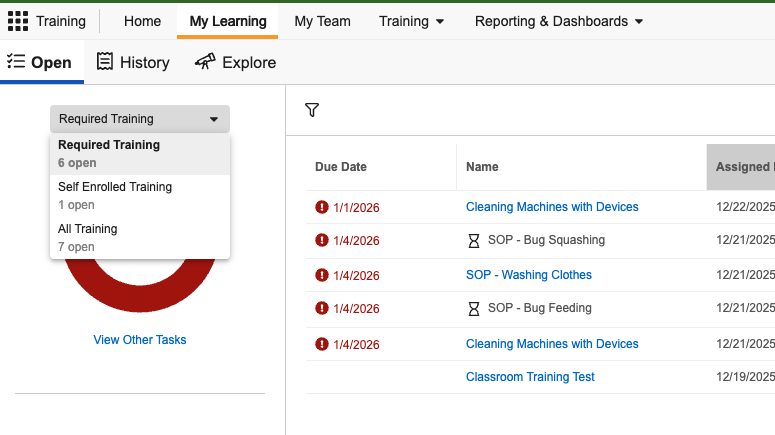775x435 pixels.
Task: Click hourglass icon beside SOP - Bug Feeding
Action: click(474, 309)
